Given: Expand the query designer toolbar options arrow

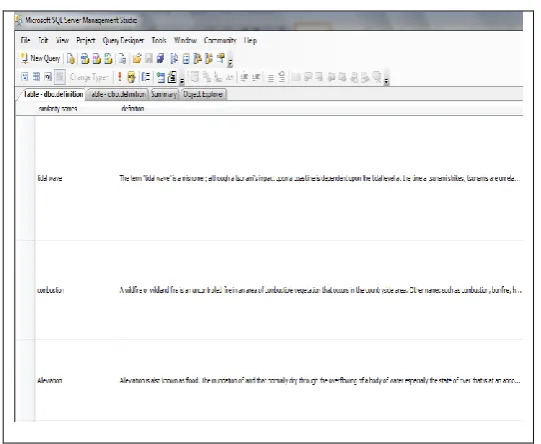Looking at the screenshot, I should coord(182,79).
